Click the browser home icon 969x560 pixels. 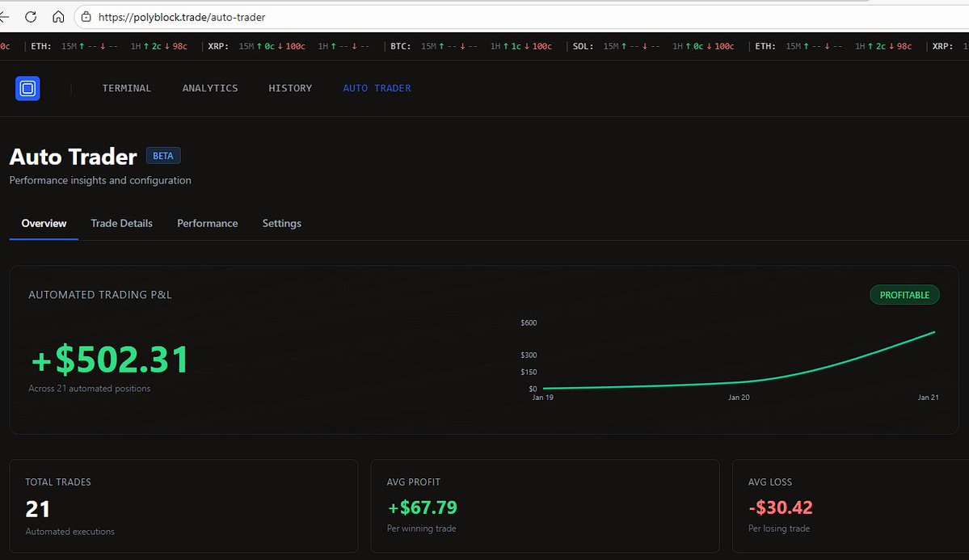click(57, 16)
